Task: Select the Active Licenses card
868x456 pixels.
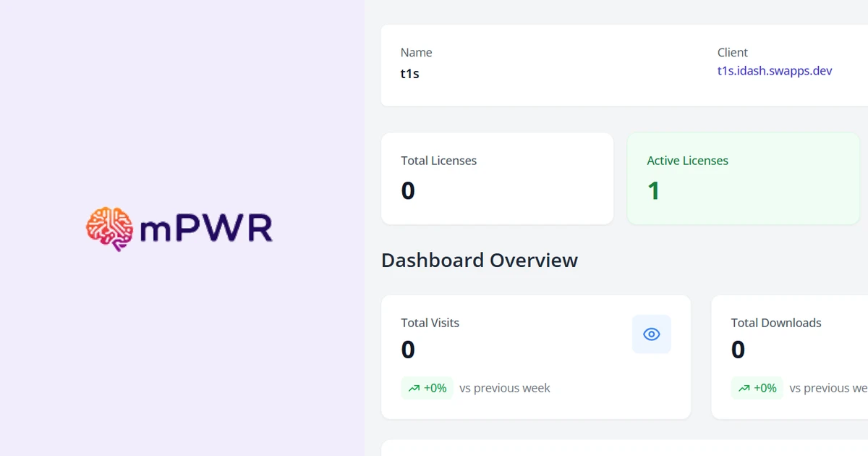Action: pos(744,179)
